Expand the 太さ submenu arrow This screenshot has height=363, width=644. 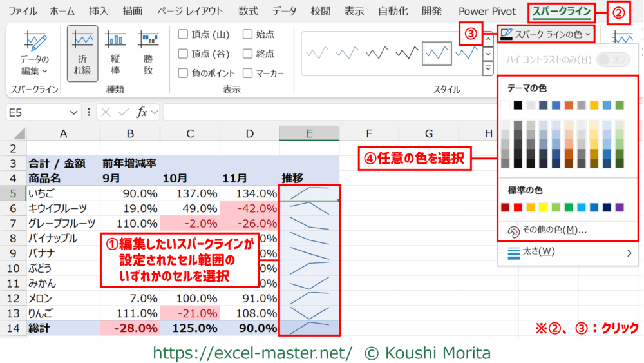point(629,253)
